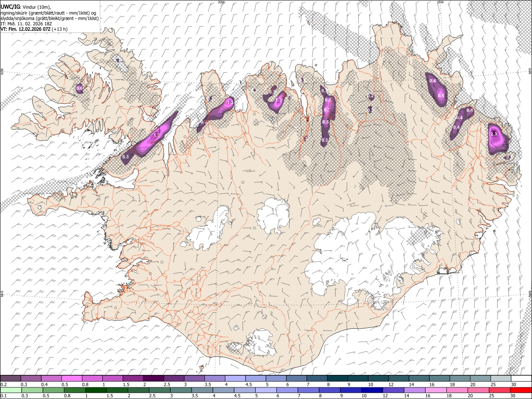Select top-row legend swatch between 1.5 and 2
532x399 pixels.
133,378
